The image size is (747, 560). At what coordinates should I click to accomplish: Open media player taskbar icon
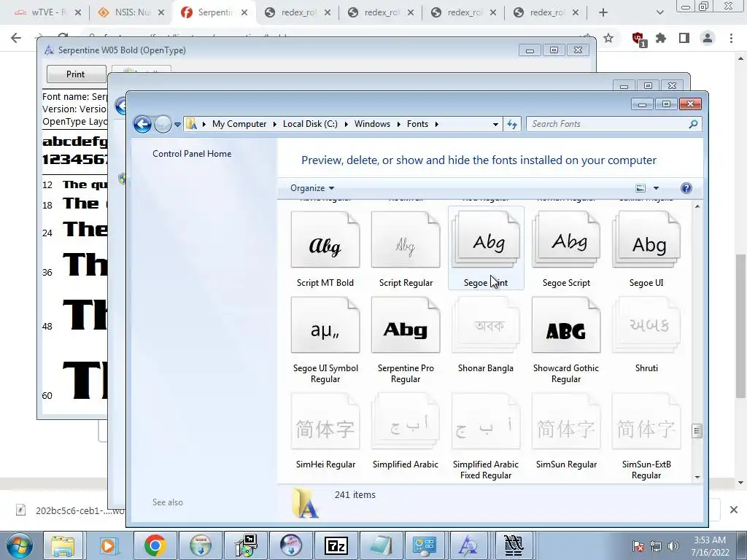[x=109, y=545]
